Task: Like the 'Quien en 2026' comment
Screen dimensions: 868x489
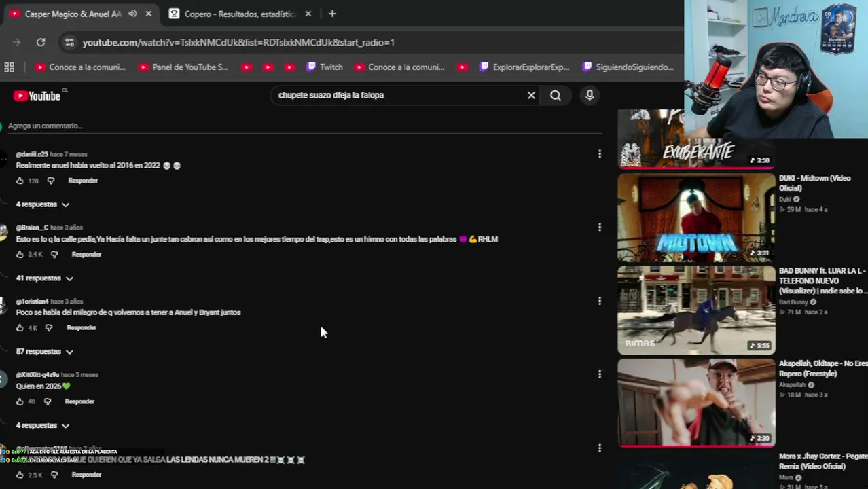Action: pyautogui.click(x=20, y=402)
